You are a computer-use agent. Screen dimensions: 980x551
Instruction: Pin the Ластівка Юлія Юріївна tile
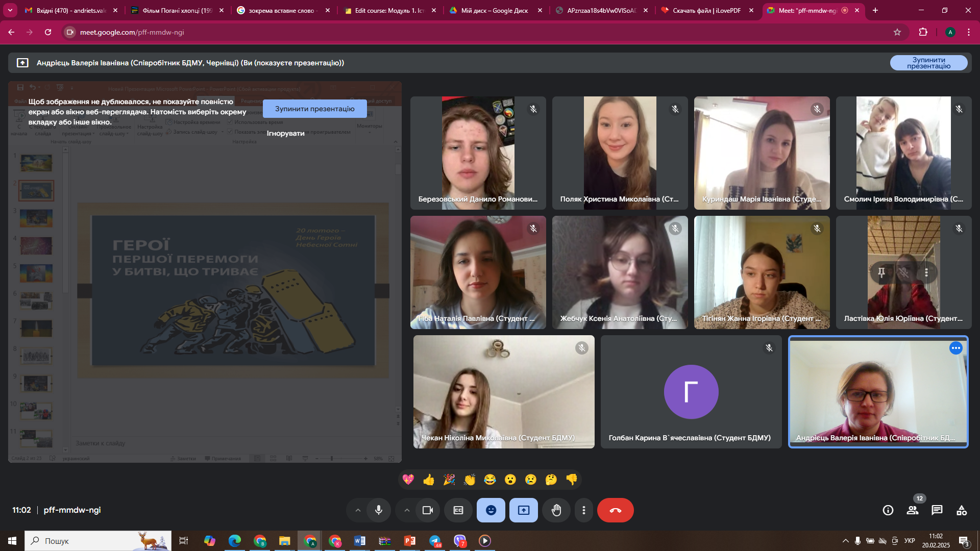[881, 272]
